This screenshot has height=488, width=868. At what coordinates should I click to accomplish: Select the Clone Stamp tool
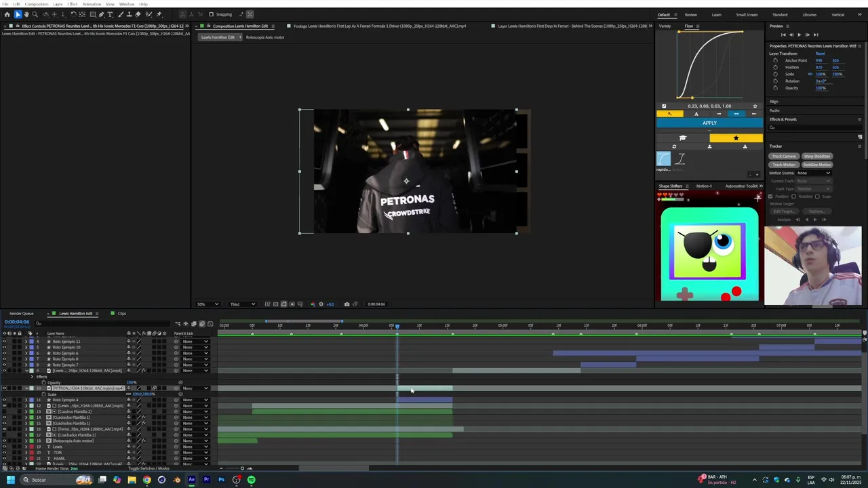[130, 14]
